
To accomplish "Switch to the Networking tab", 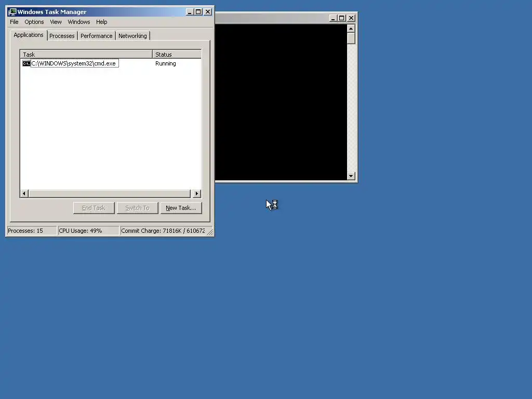I will pos(132,36).
